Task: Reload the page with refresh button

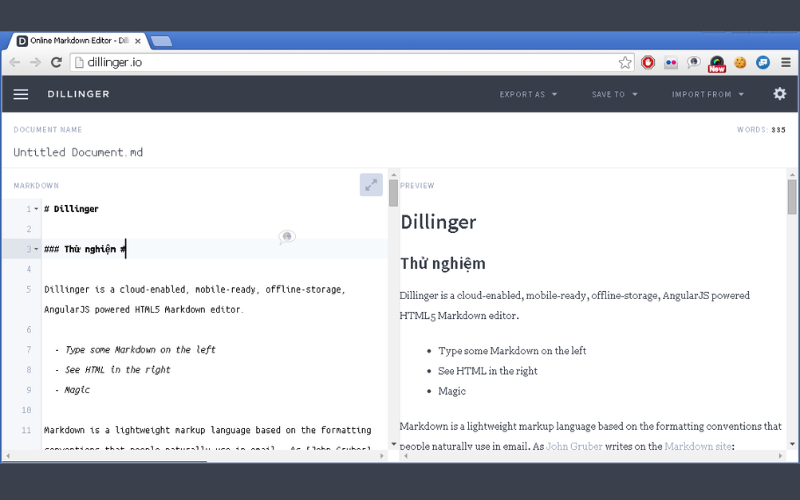Action: [57, 62]
